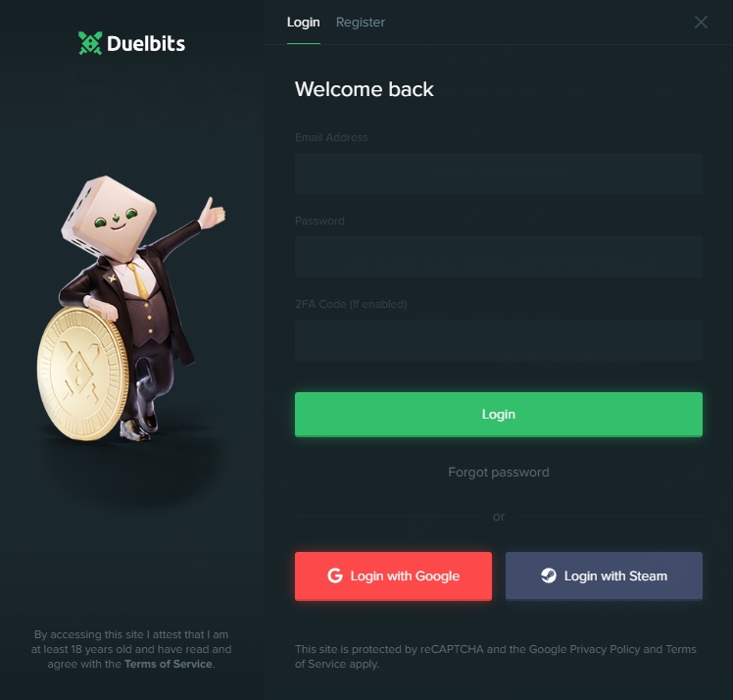Click the Welcome back heading

pos(365,89)
